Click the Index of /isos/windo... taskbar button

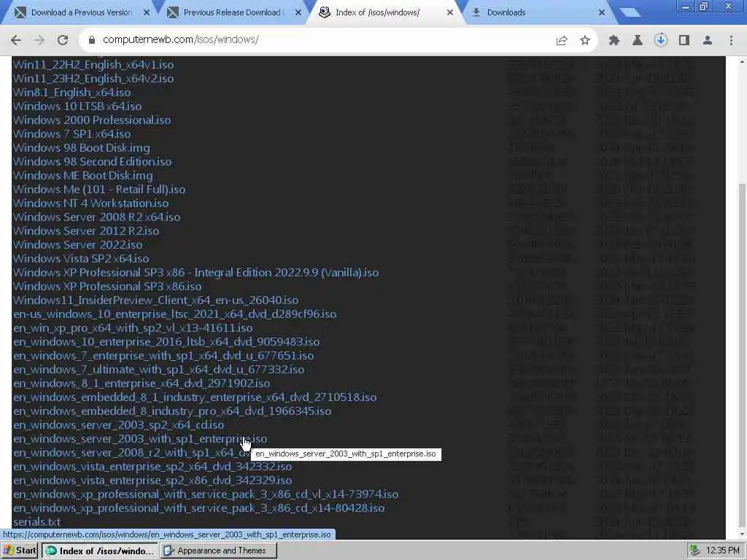(x=99, y=551)
